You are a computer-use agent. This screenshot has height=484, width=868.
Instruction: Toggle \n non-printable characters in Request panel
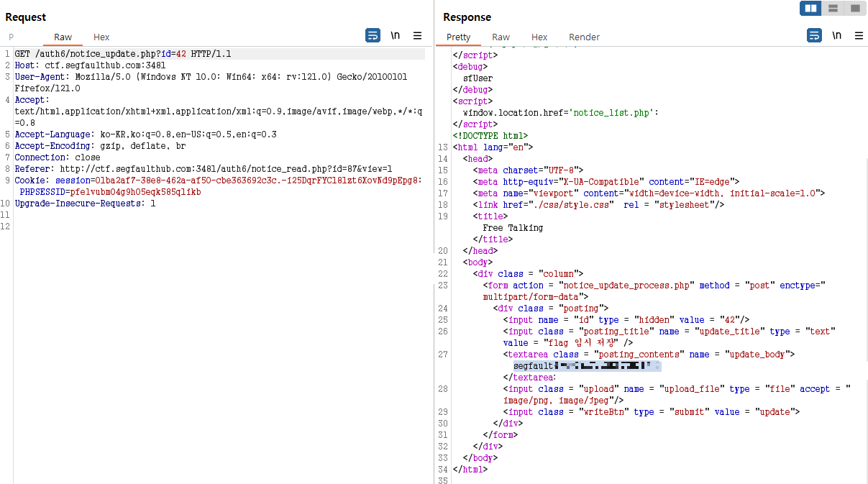(x=396, y=35)
